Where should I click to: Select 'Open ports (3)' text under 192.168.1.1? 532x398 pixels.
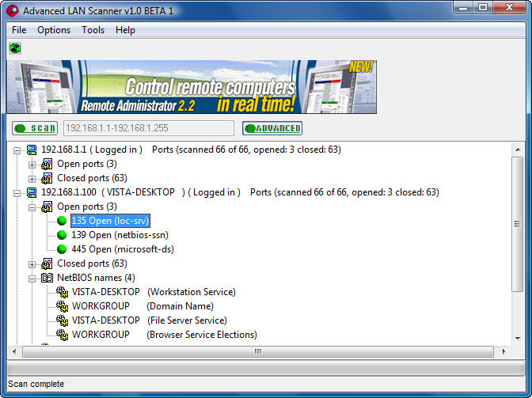tap(87, 164)
